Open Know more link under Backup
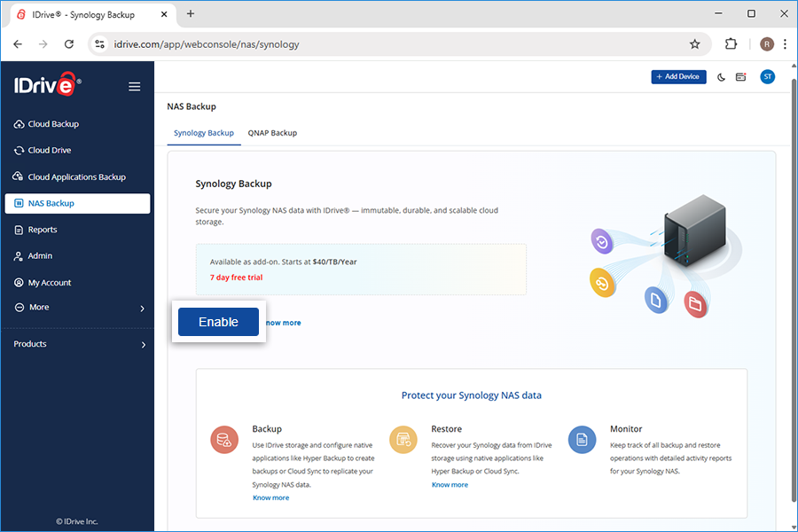 pyautogui.click(x=270, y=498)
